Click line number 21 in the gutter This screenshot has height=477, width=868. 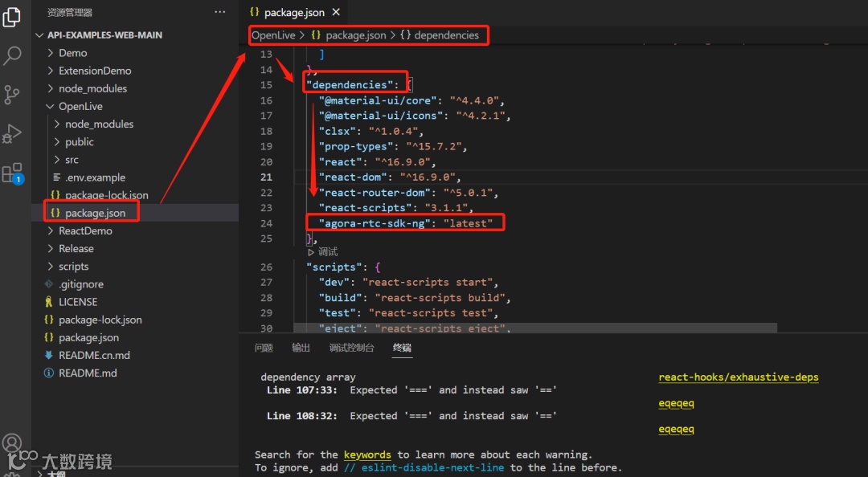[x=266, y=177]
